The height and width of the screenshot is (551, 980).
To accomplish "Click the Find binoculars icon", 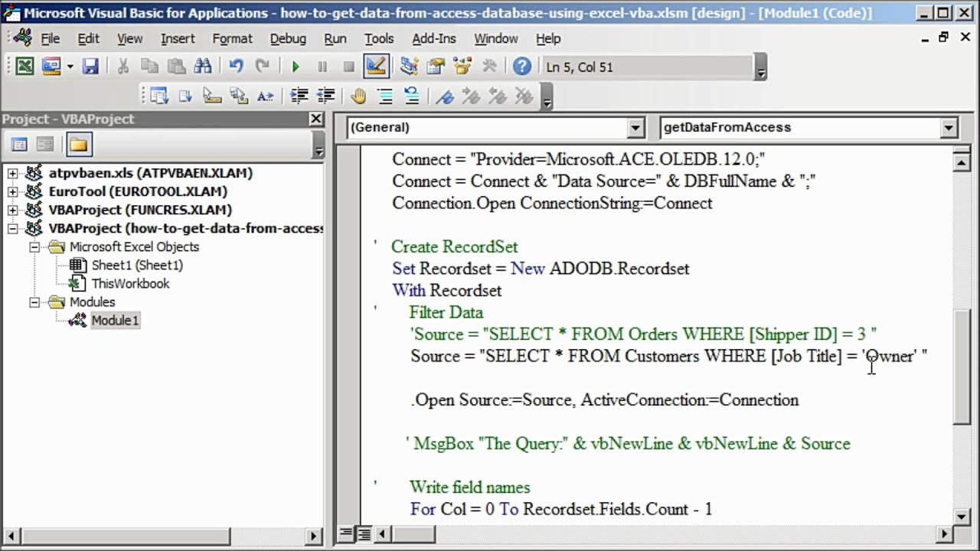I will click(x=203, y=67).
